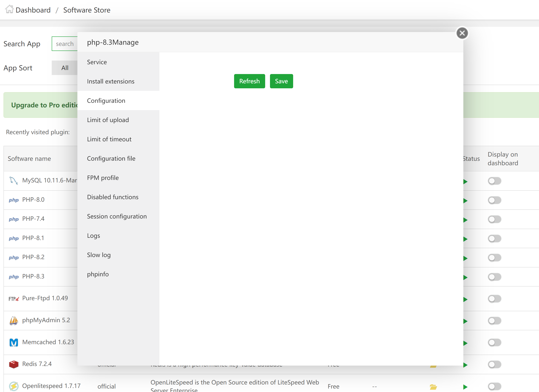Image resolution: width=539 pixels, height=392 pixels.
Task: Click the phpMyAdmin sailboat icon
Action: click(14, 320)
